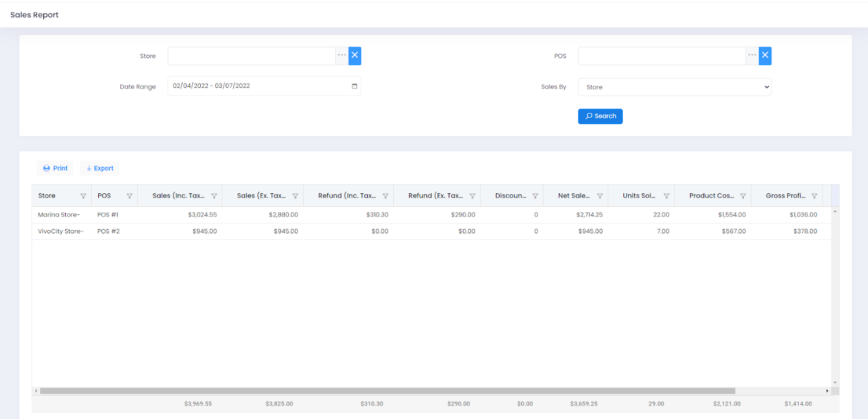Expand the Sales By dropdown
Image resolution: width=868 pixels, height=419 pixels.
pyautogui.click(x=674, y=87)
